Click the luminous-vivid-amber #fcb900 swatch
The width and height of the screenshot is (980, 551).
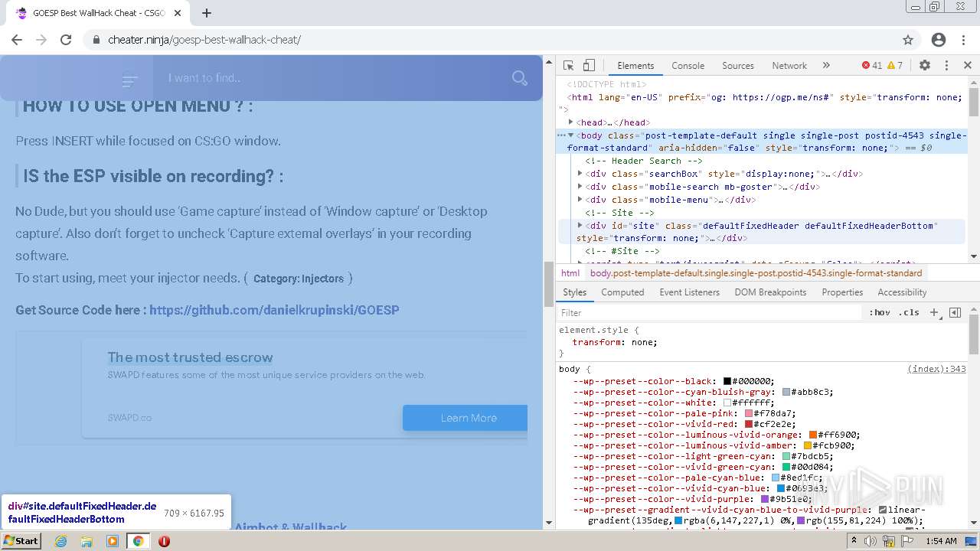tap(808, 445)
